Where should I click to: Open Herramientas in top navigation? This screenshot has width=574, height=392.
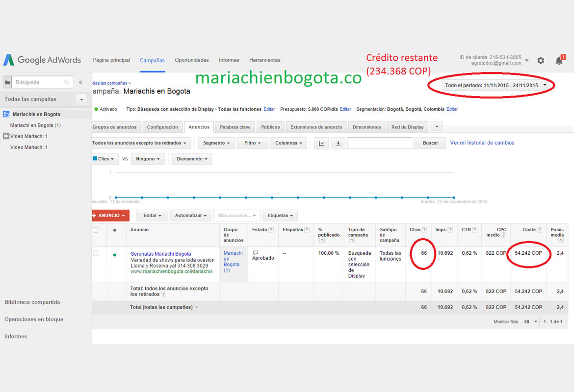pyautogui.click(x=264, y=60)
